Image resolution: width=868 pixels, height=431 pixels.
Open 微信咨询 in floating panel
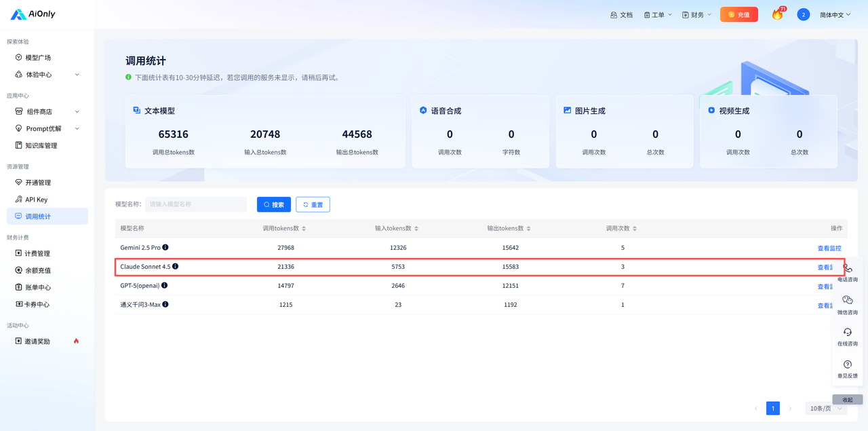tap(848, 305)
